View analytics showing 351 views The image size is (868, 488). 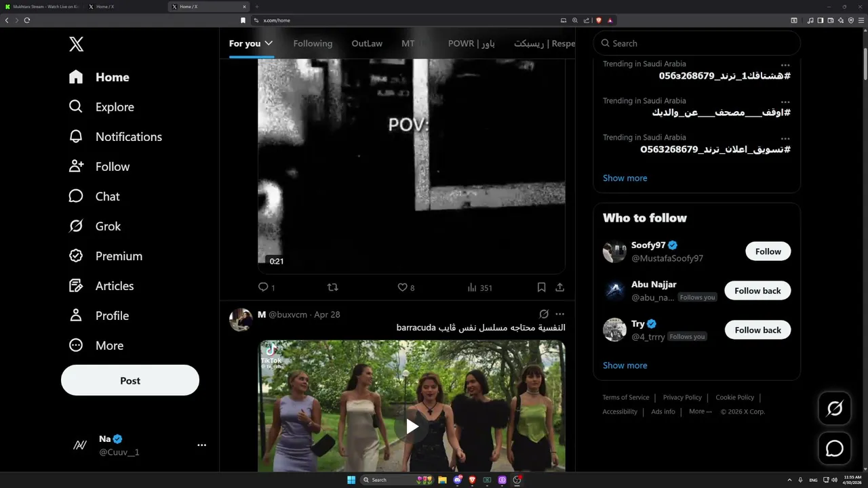coord(479,287)
